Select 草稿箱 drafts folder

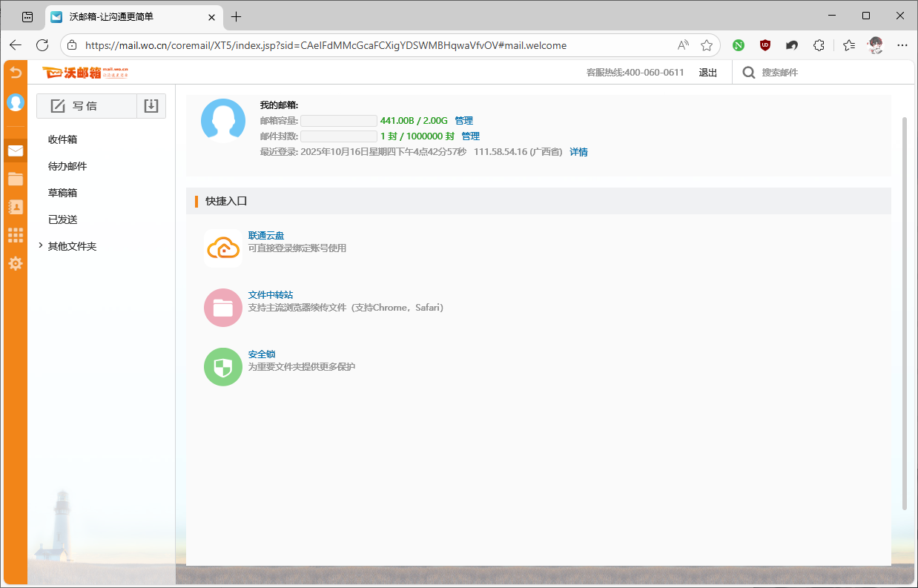pos(63,193)
